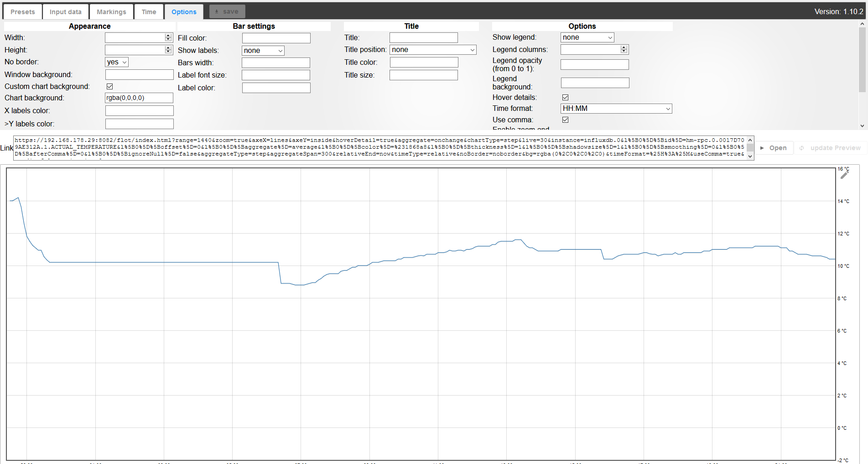
Task: Click the Chart background field rgba(0,0,0,0)
Action: [x=139, y=98]
